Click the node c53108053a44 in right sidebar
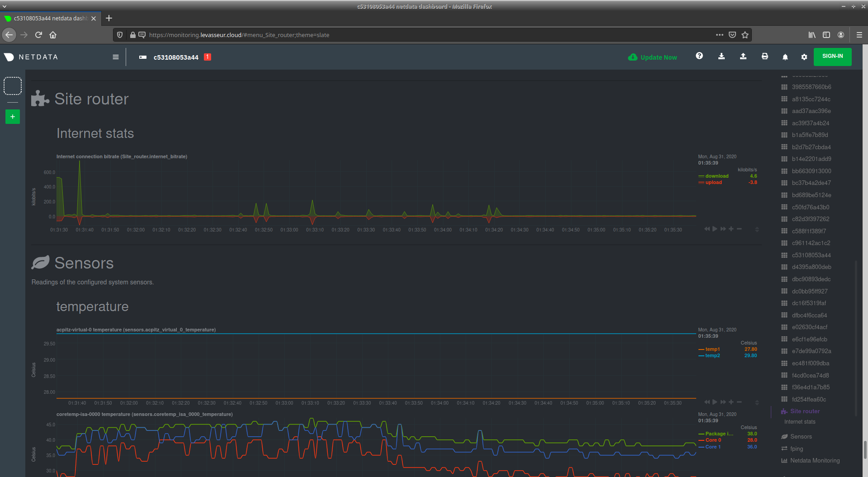The width and height of the screenshot is (868, 477). point(811,255)
